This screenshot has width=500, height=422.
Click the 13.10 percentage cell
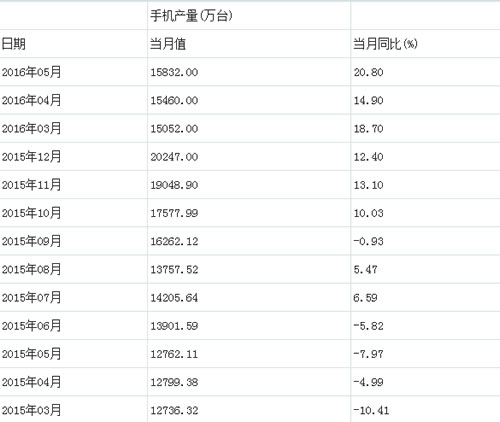368,185
